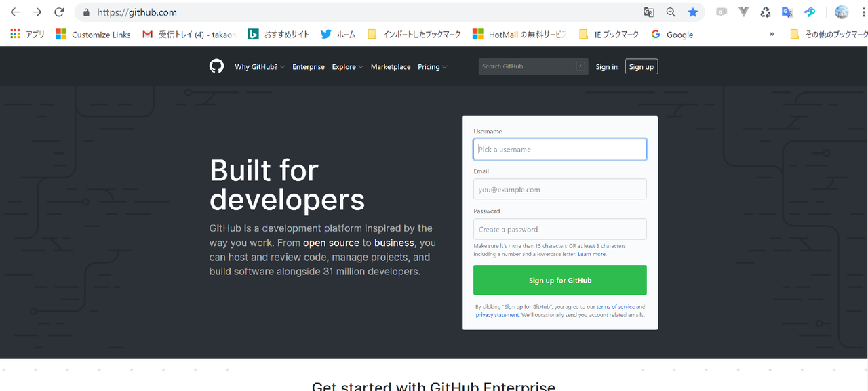Open the Chrome profile avatar
868x391 pixels.
click(842, 12)
